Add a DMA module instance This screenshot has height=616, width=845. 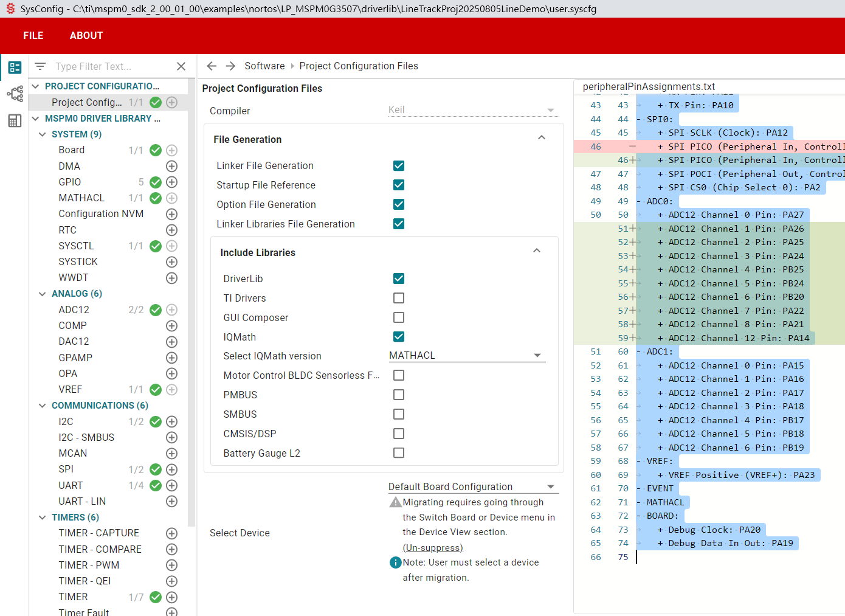click(172, 166)
